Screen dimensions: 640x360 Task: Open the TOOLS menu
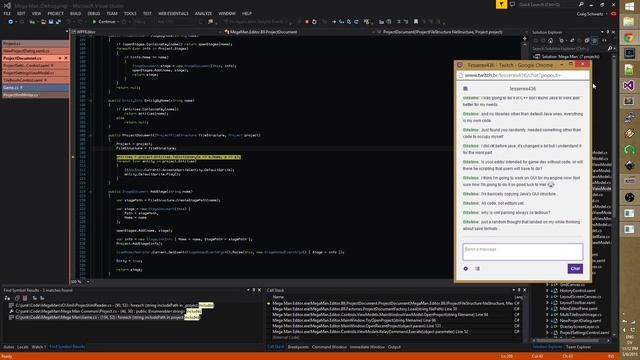point(130,13)
